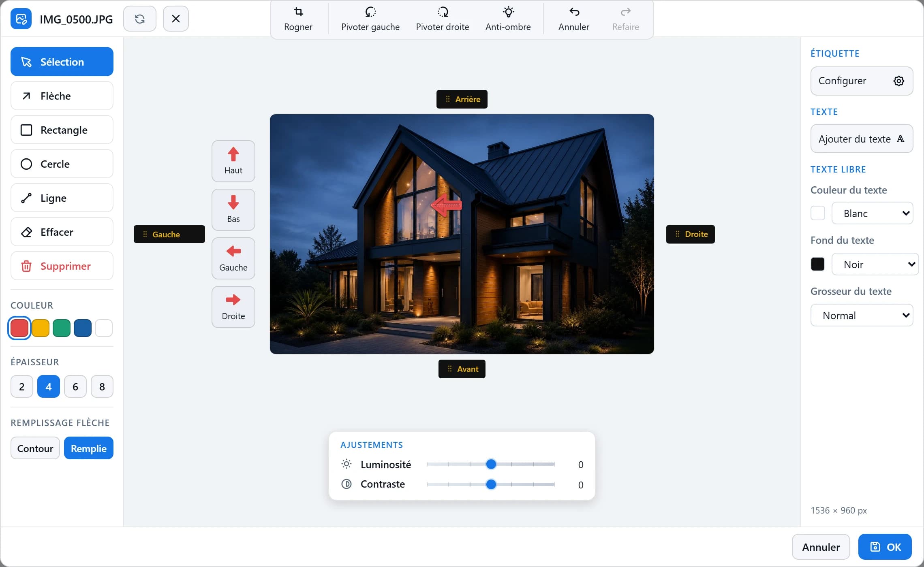Screen dimensions: 924x567
Task: Click the black Droite label tag
Action: click(691, 234)
